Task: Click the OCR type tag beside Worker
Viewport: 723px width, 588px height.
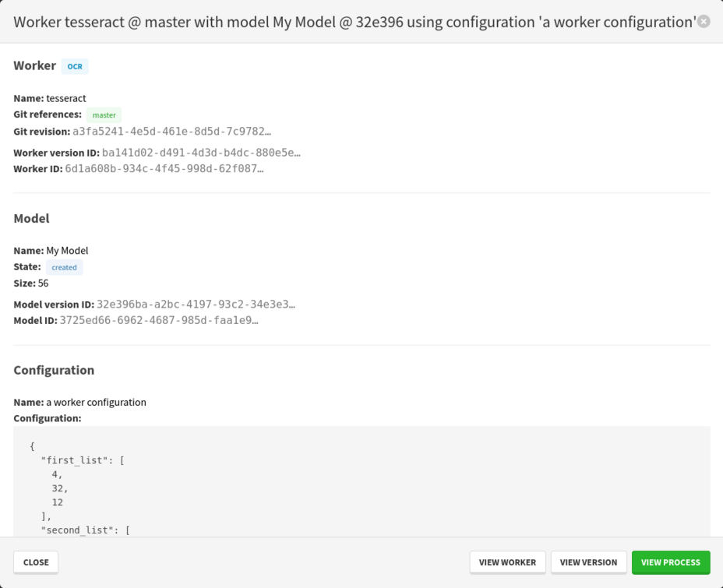Action: tap(75, 67)
